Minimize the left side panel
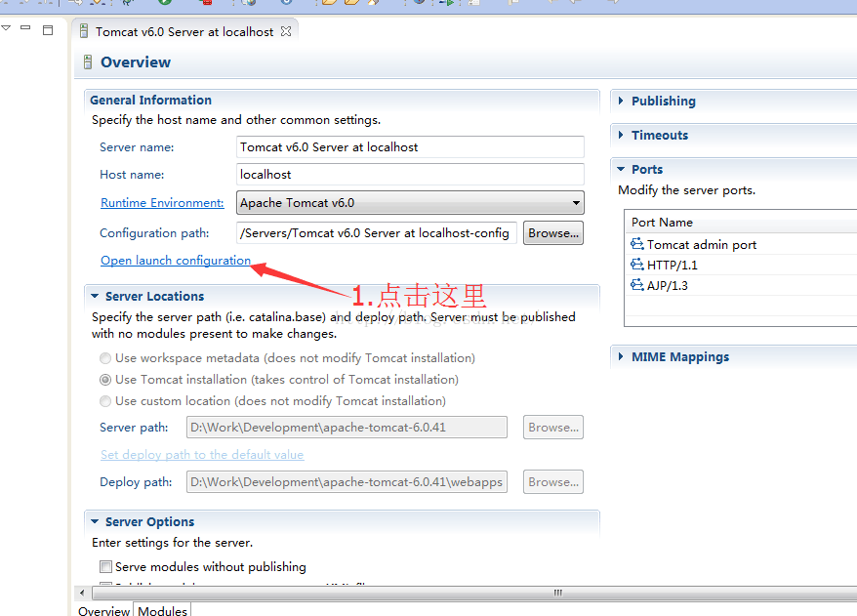857x616 pixels. click(x=25, y=27)
